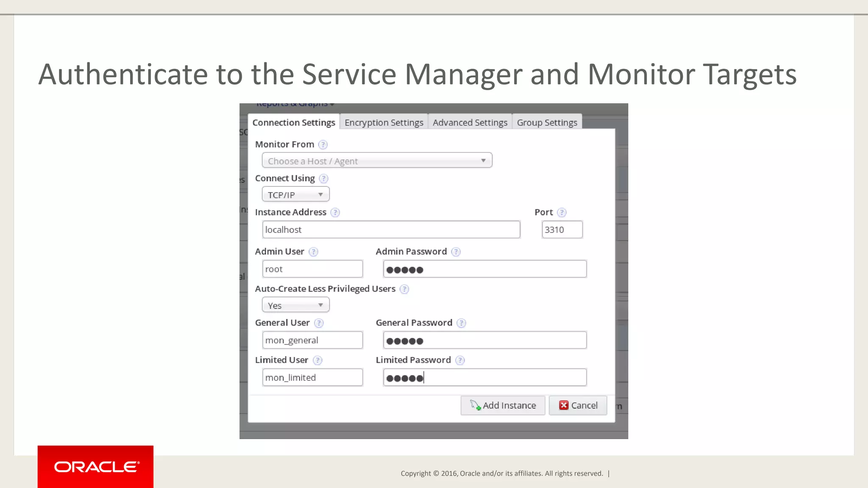The image size is (868, 488).
Task: Click the Add Instance button
Action: point(503,405)
